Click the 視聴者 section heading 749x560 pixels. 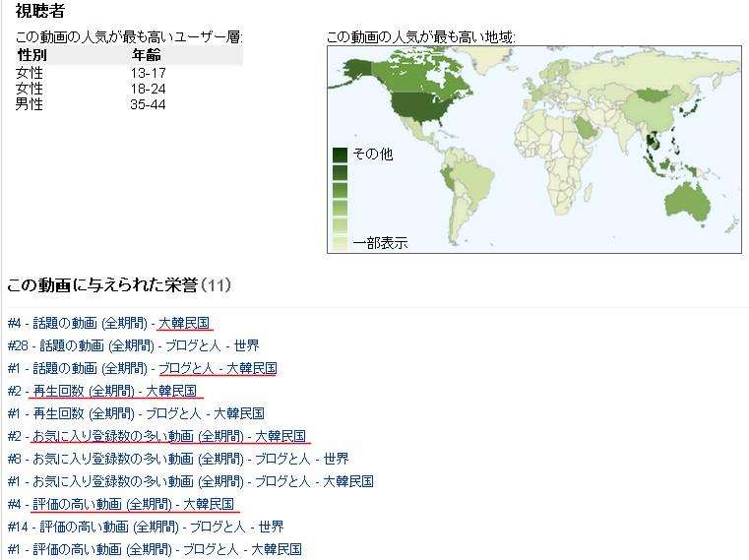(40, 11)
